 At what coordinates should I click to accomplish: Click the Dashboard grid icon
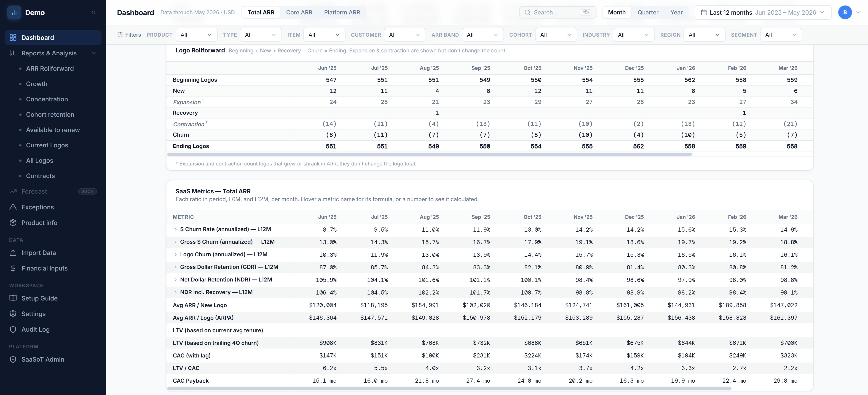[13, 38]
